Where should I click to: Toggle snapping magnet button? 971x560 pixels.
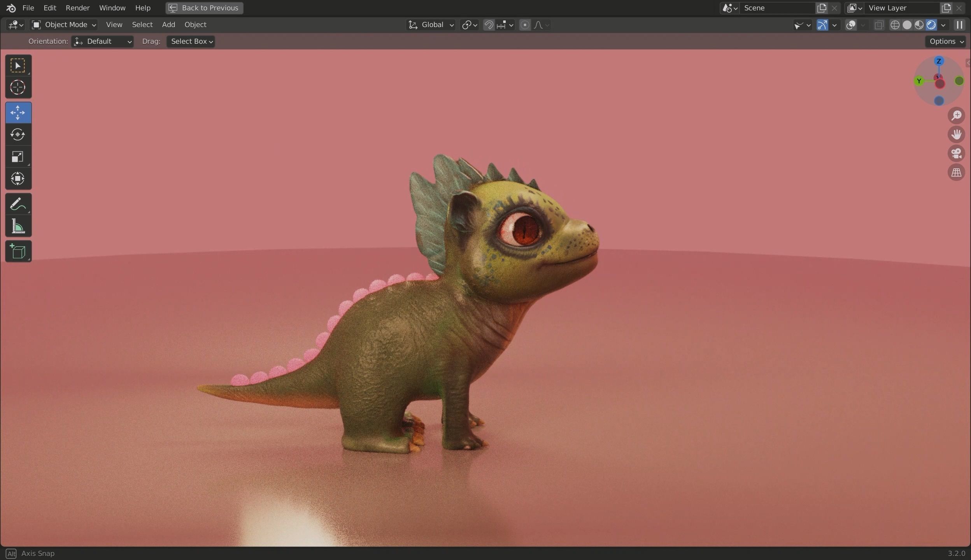[x=489, y=25]
